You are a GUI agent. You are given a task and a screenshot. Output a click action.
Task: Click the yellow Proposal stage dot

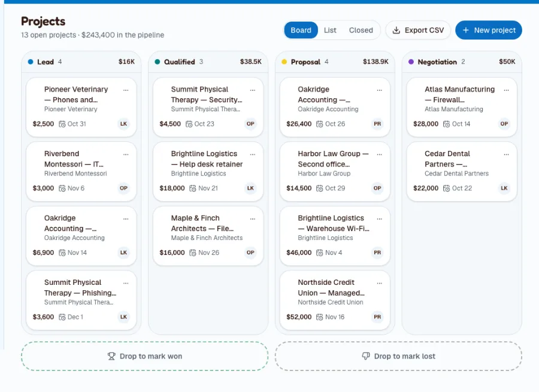tap(284, 62)
